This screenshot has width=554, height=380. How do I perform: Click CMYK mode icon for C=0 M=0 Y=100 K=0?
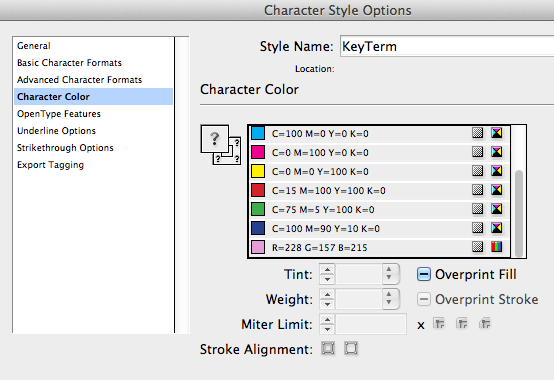[496, 171]
